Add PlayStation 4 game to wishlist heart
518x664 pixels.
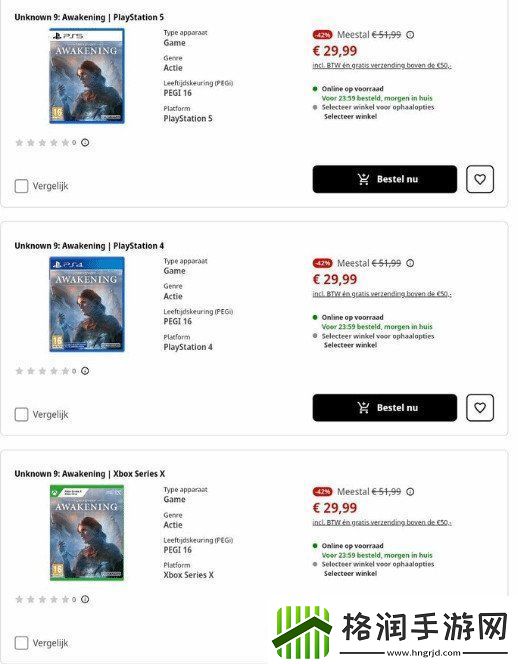[480, 407]
